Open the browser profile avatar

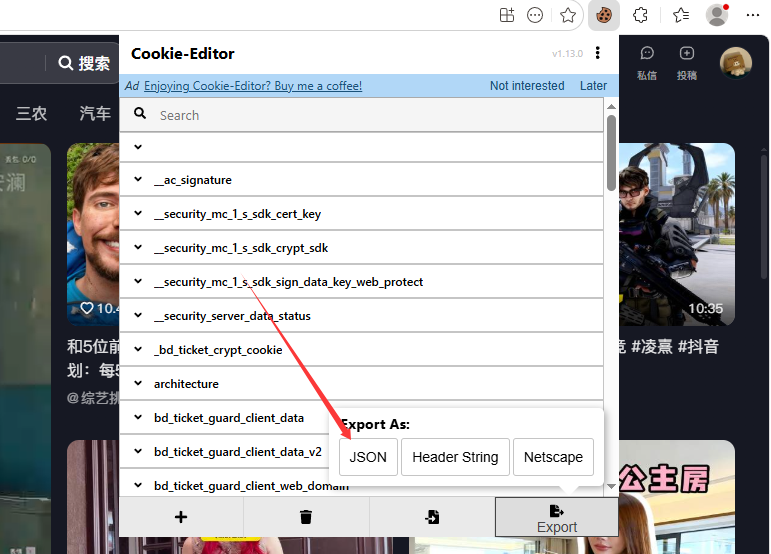(x=716, y=15)
